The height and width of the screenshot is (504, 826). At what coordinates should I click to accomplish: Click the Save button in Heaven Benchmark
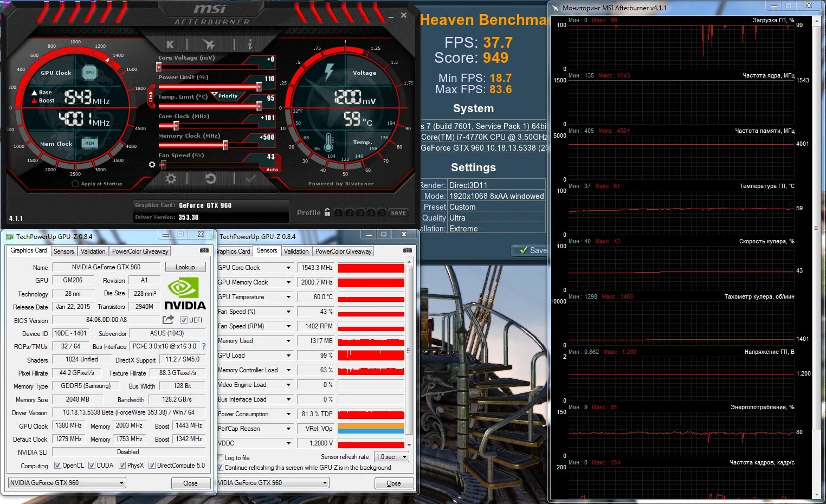(530, 250)
